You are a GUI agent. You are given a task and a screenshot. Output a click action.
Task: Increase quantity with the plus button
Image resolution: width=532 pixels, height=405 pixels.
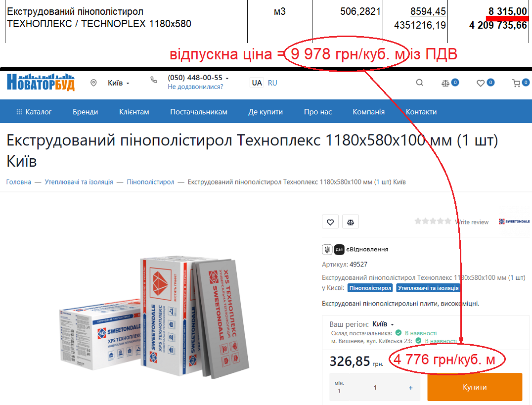[x=410, y=388]
